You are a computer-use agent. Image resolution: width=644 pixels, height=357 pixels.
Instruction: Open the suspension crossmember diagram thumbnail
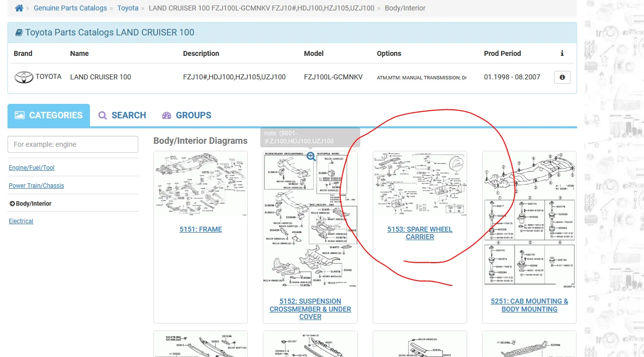click(310, 220)
